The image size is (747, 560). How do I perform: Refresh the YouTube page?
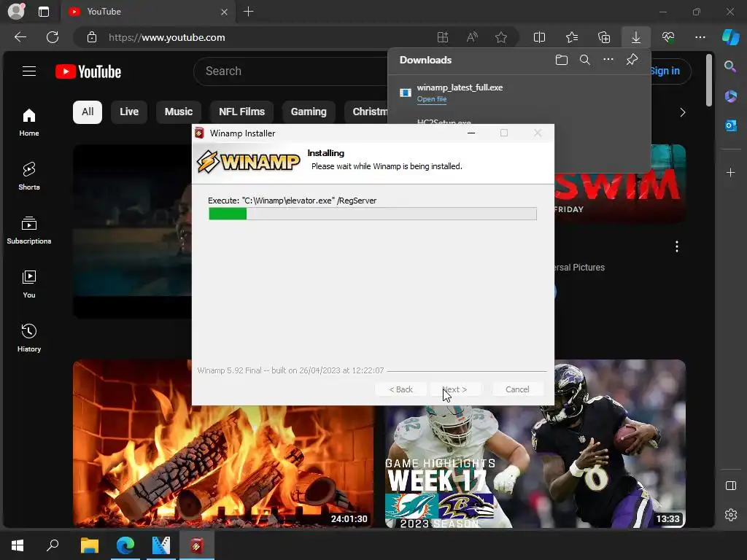53,37
